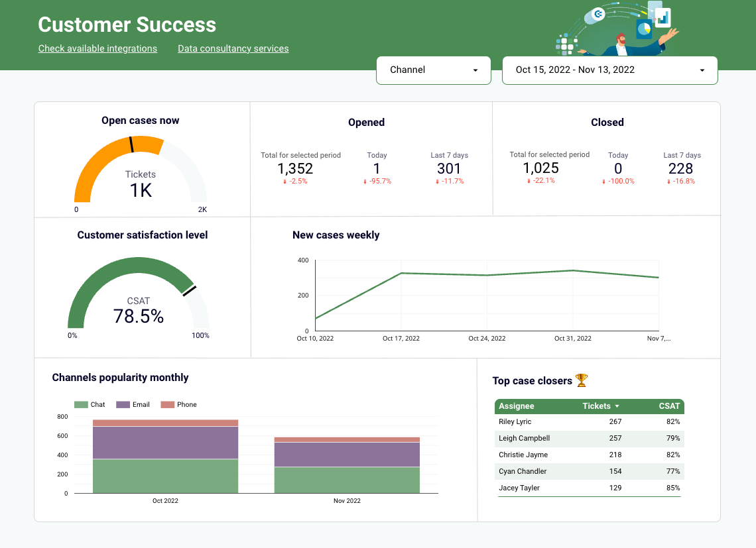
Task: Click the Assignee column header
Action: [517, 406]
